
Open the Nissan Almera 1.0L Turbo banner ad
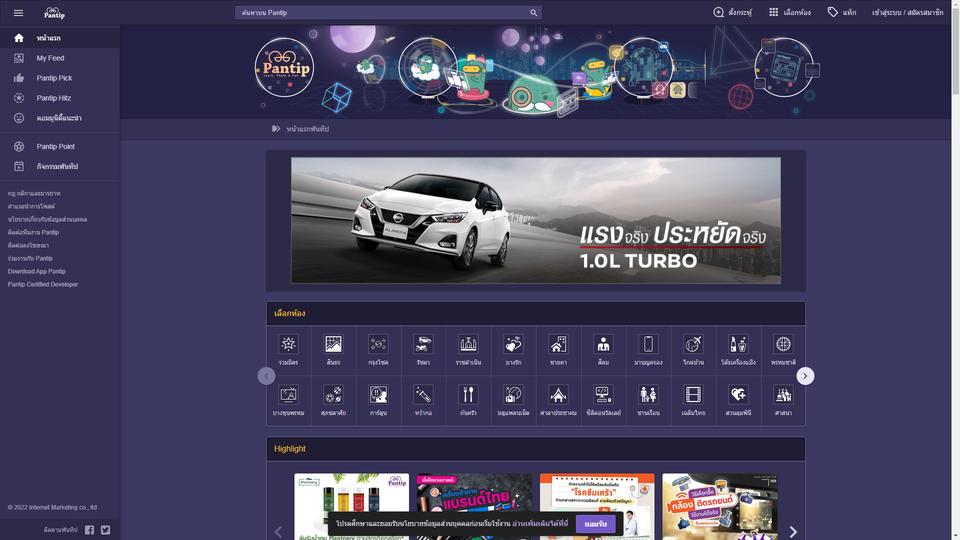tap(536, 220)
